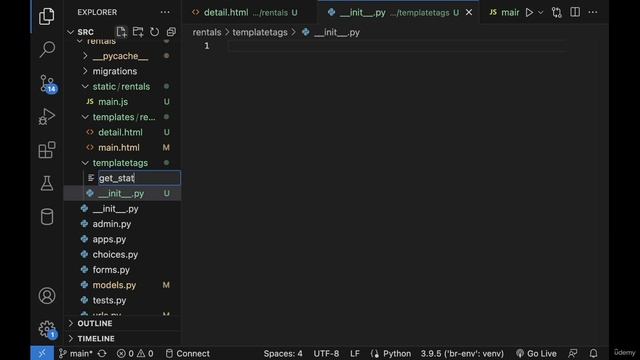This screenshot has height=360, width=640.
Task: Change indentation Spaces: 4
Action: tap(283, 353)
